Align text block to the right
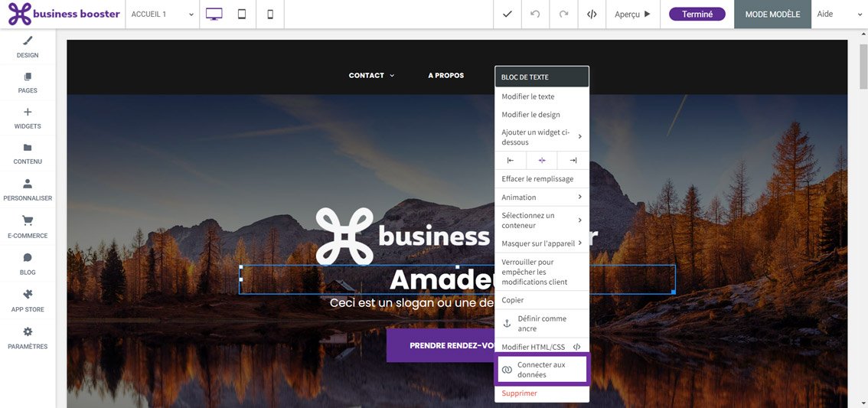This screenshot has width=868, height=408. tap(573, 160)
